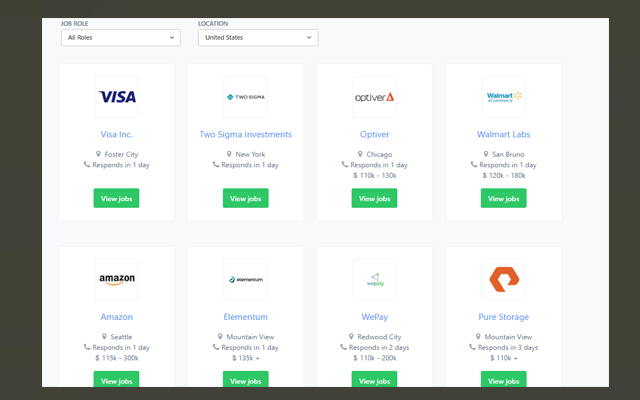Follow the Pure Storage company name link
Viewport: 640px width, 400px height.
(x=503, y=317)
